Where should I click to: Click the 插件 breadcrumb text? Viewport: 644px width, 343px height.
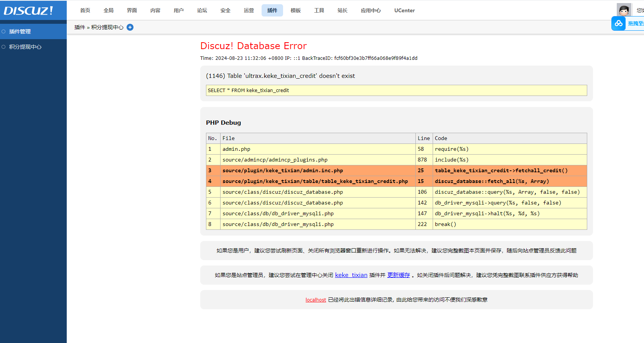(80, 27)
